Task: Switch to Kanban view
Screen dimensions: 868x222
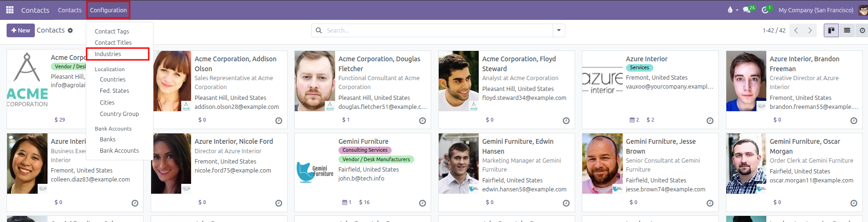Action: pyautogui.click(x=831, y=31)
